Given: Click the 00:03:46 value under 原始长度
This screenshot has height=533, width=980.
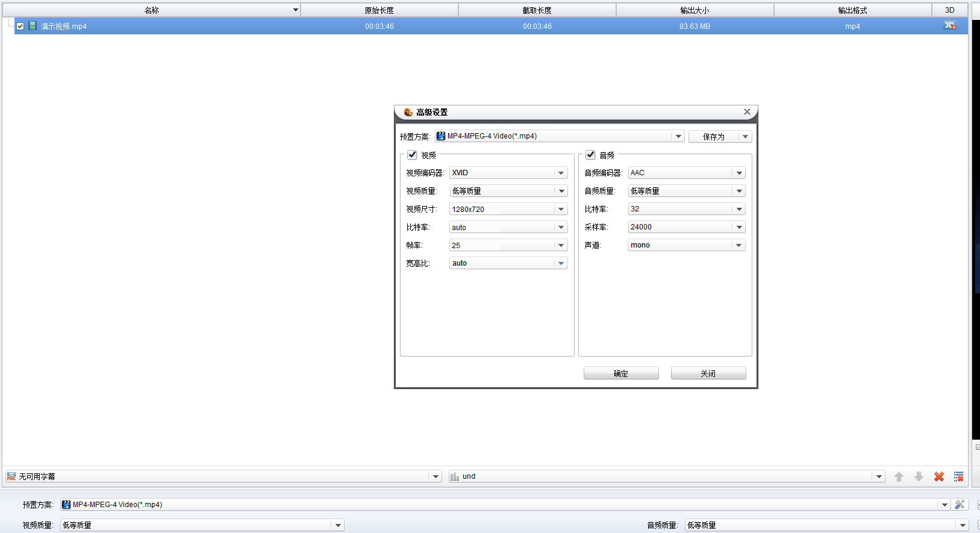Looking at the screenshot, I should pos(379,26).
